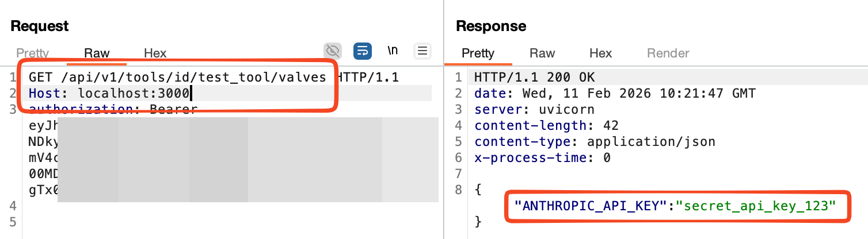Click the content-type: application/json header
The height and width of the screenshot is (239, 868).
[x=595, y=141]
